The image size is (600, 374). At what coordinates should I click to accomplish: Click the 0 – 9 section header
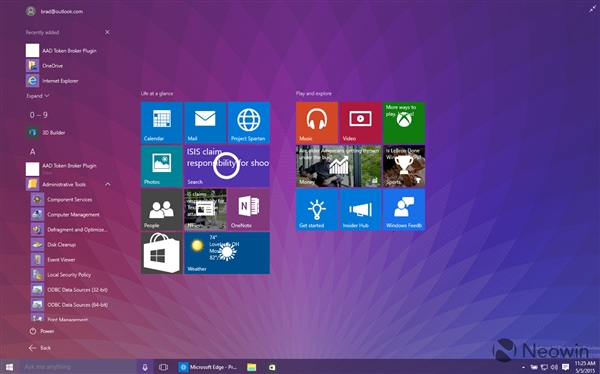click(x=39, y=115)
